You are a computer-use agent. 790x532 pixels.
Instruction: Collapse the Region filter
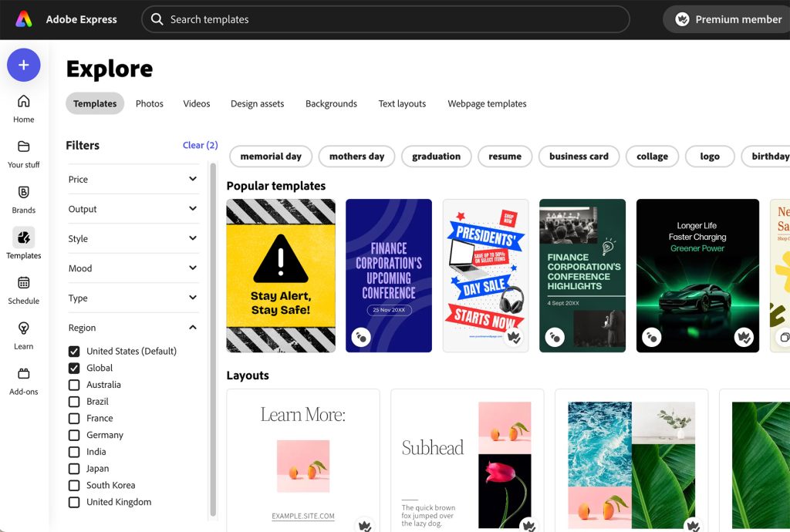pos(133,328)
